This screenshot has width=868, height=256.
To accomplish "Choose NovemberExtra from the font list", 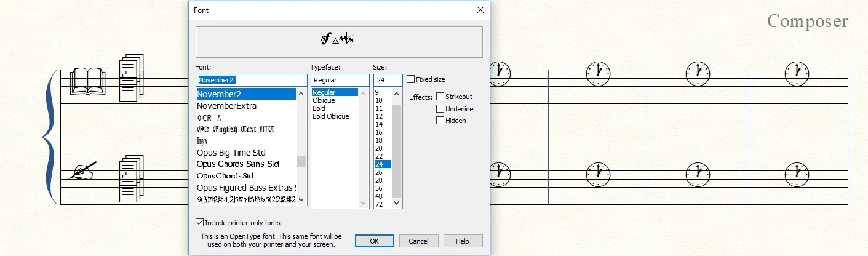I will (226, 106).
